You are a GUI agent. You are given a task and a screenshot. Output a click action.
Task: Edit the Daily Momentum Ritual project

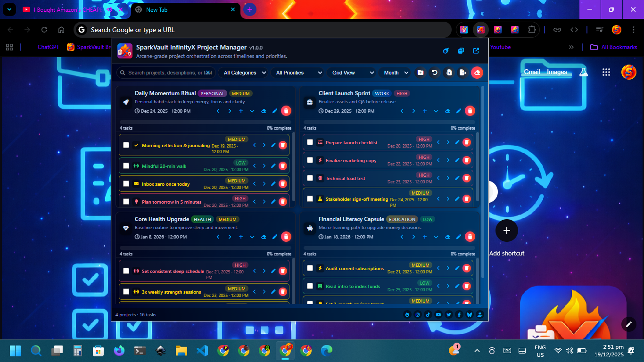coord(275,111)
